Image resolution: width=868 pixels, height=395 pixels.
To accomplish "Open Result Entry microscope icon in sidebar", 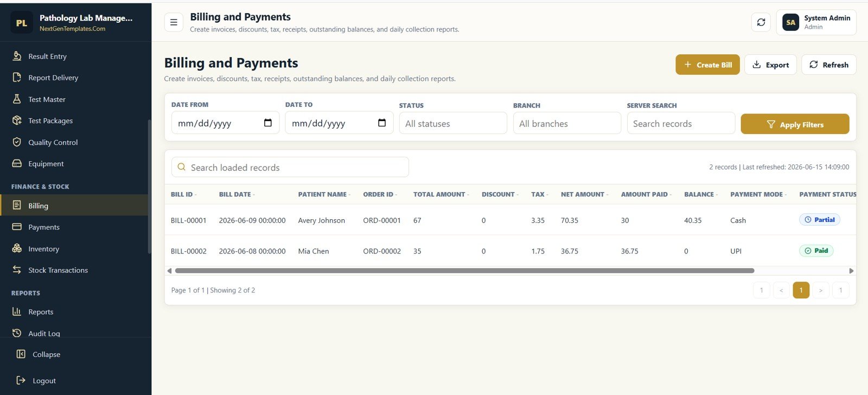I will 17,56.
